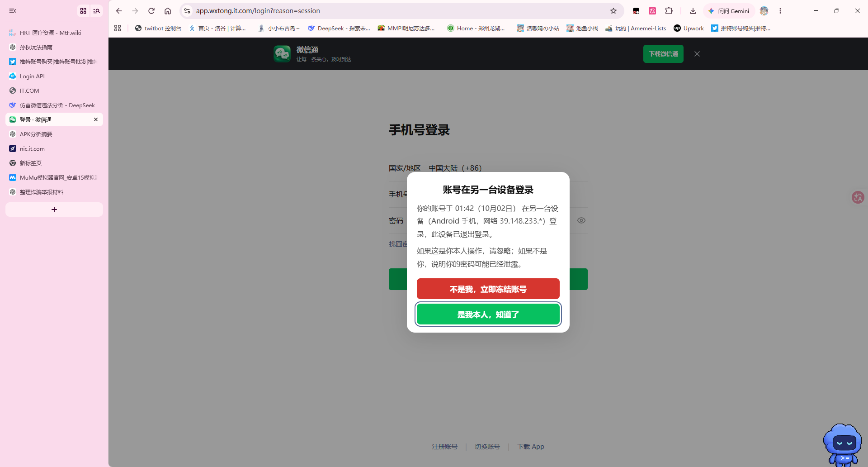Dismiss the 微信通 download banner
Image resolution: width=868 pixels, height=467 pixels.
pos(697,54)
